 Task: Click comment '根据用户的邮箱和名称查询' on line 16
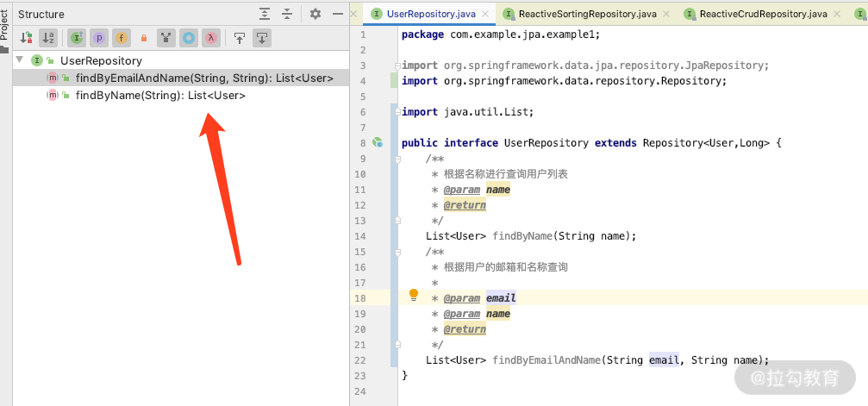(506, 267)
